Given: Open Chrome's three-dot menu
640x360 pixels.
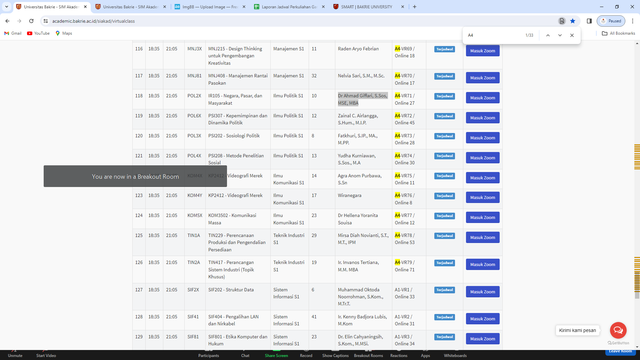Looking at the screenshot, I should click(633, 21).
